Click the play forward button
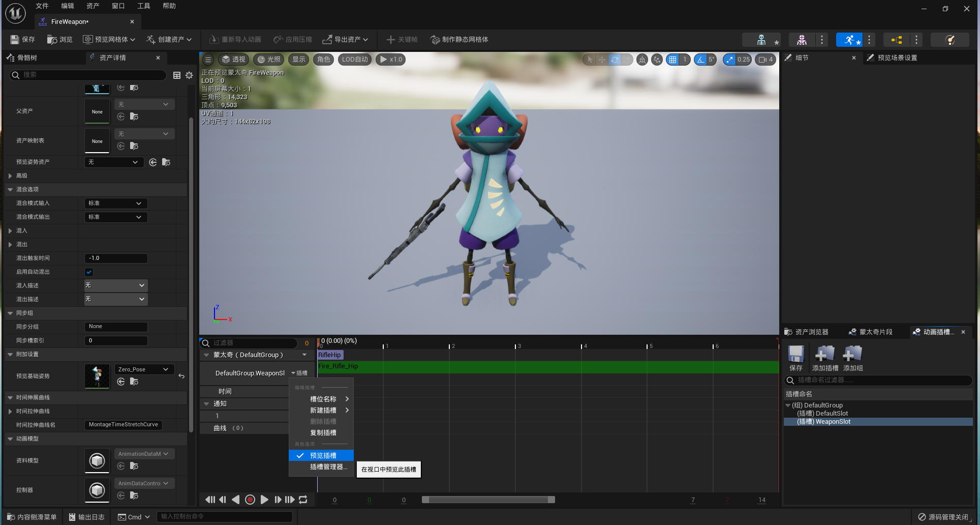Viewport: 980px width, 525px height. pyautogui.click(x=264, y=500)
